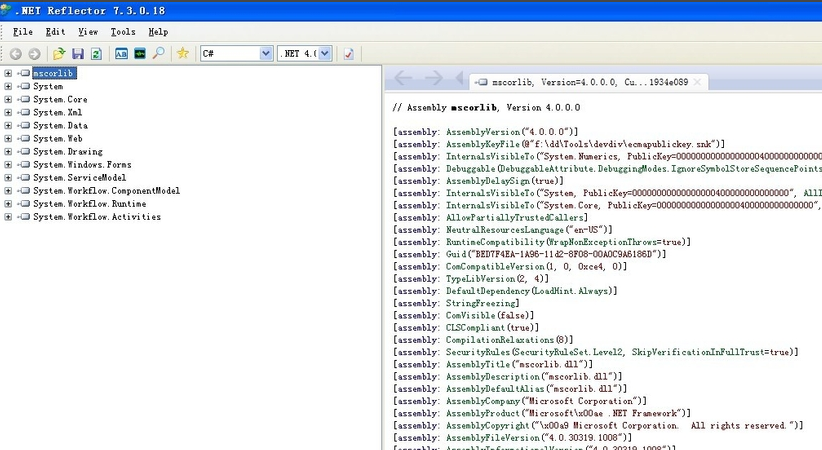Click the mscorlib bold link in code header
Viewport: 822px width, 450px height.
(x=470, y=106)
